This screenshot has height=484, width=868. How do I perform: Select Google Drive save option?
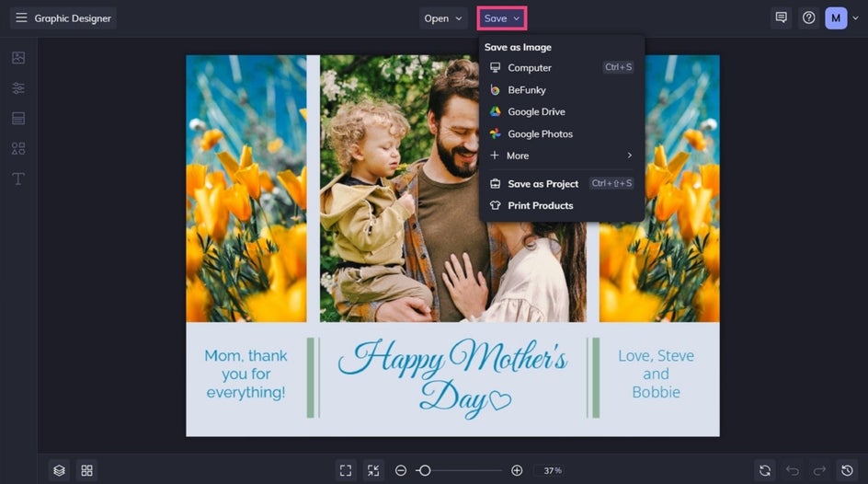536,112
